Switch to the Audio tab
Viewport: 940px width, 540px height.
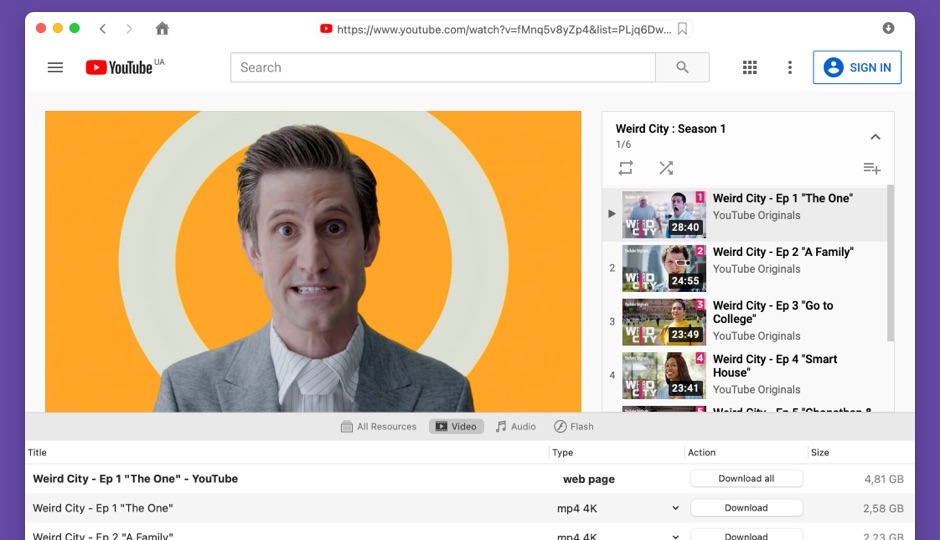(516, 427)
